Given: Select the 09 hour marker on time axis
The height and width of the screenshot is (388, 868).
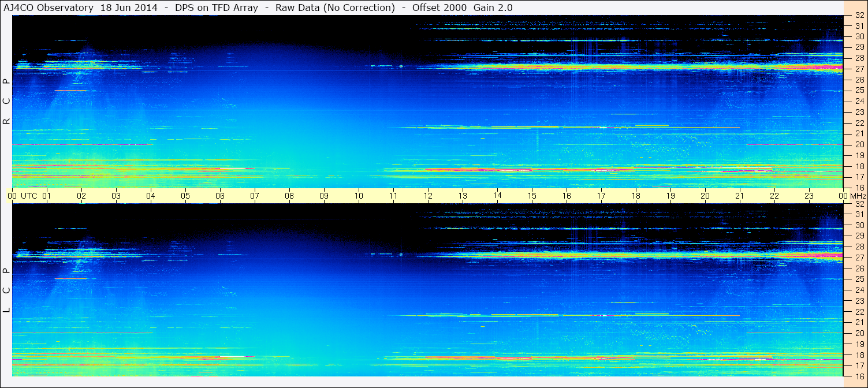Looking at the screenshot, I should (x=324, y=196).
